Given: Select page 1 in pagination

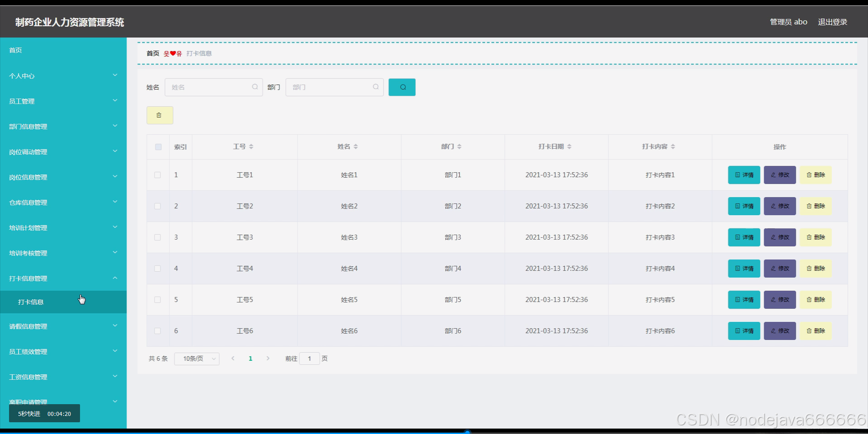Looking at the screenshot, I should click(250, 359).
